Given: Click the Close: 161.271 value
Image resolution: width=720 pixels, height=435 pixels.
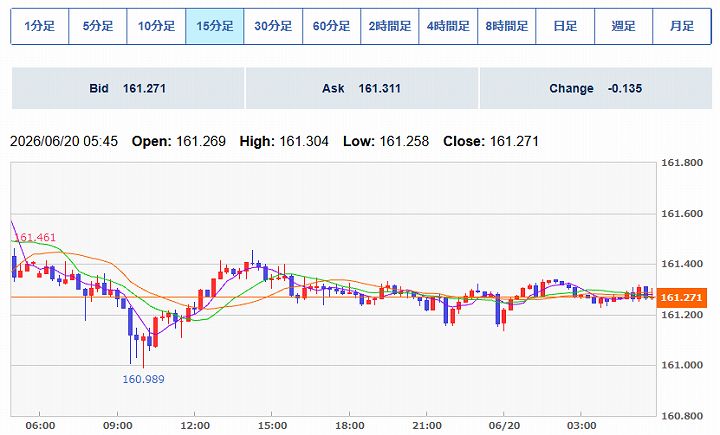Looking at the screenshot, I should pos(491,141).
